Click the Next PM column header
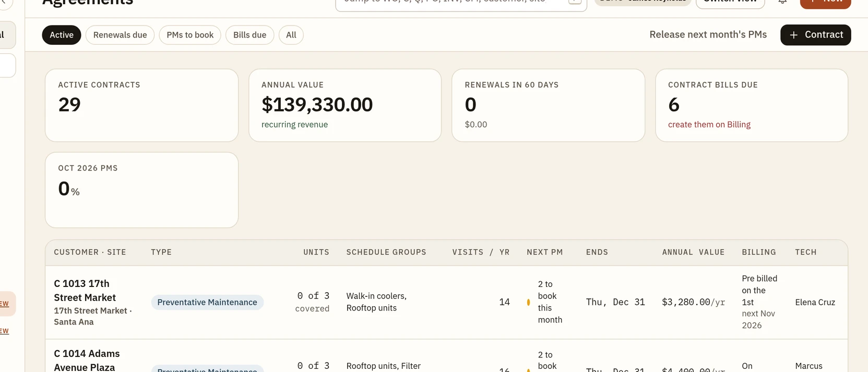The width and height of the screenshot is (868, 372). [x=544, y=253]
